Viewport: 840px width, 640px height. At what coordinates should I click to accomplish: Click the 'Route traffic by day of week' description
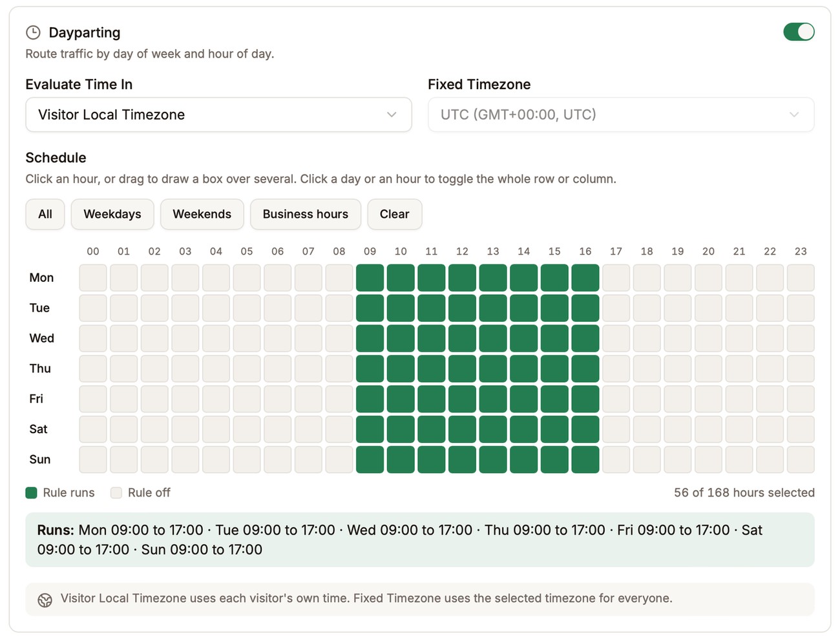(x=150, y=54)
